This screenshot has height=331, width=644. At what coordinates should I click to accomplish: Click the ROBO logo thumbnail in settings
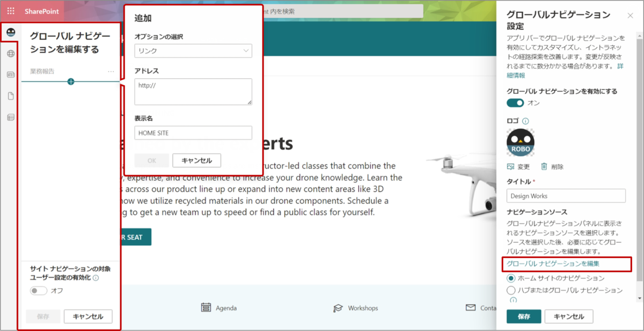(521, 143)
